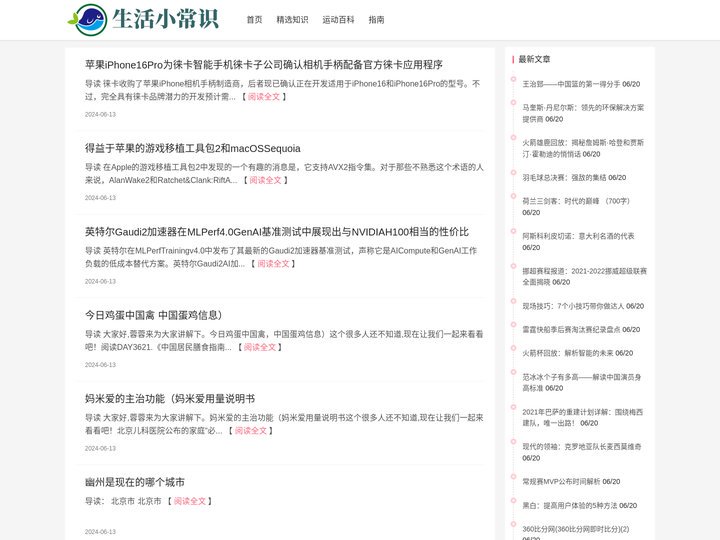
Task: Open 得益于苹果的游戏移植工具包2 article title
Action: 192,148
